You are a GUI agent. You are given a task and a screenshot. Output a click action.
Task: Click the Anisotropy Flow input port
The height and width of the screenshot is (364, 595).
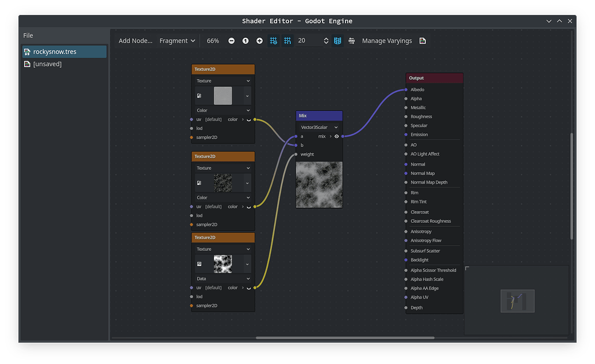[x=406, y=241]
